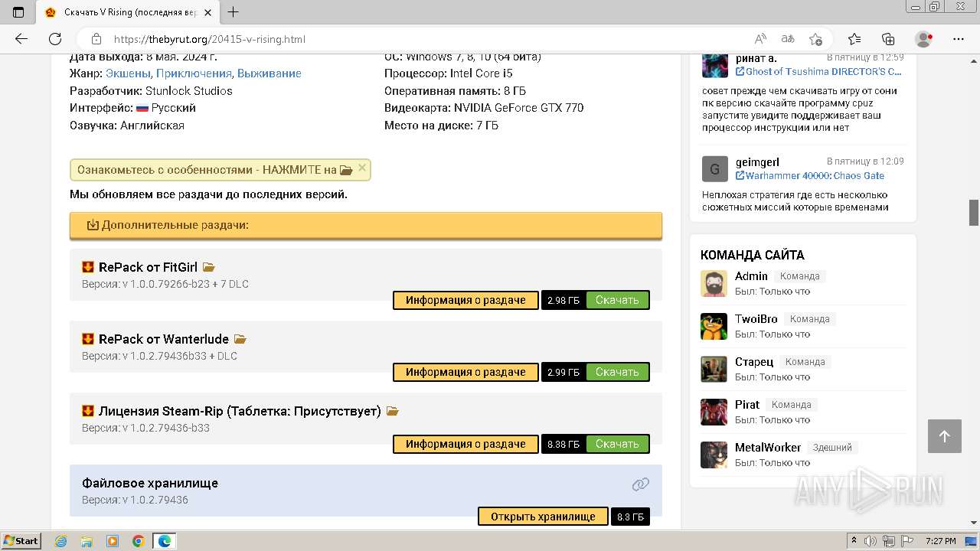Click geimgerl commenter avatar
980x551 pixels.
[714, 168]
